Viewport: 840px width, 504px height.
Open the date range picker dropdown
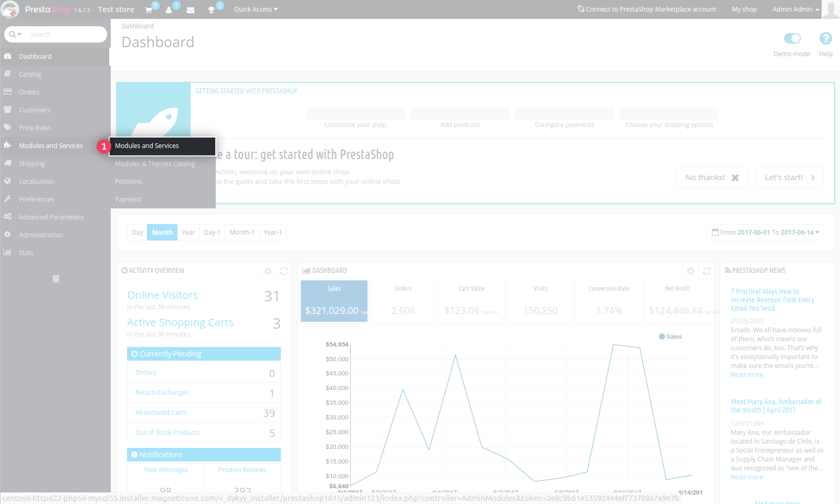[x=765, y=233]
